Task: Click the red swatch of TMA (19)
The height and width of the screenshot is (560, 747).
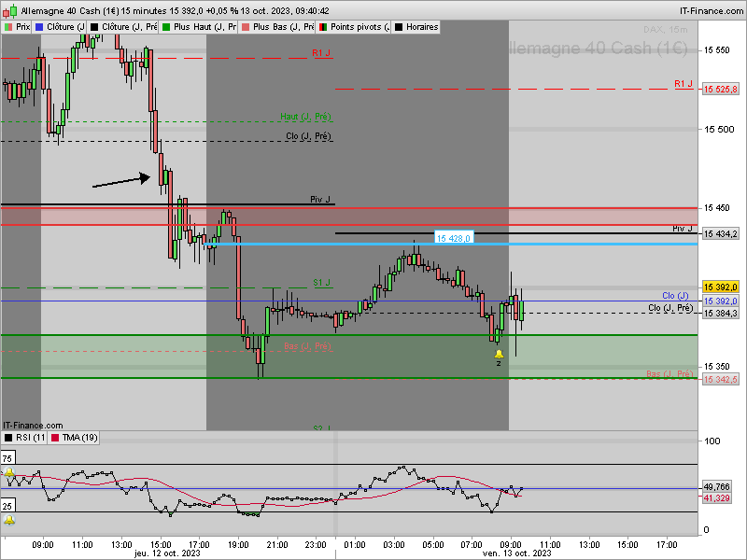Action: click(x=55, y=438)
